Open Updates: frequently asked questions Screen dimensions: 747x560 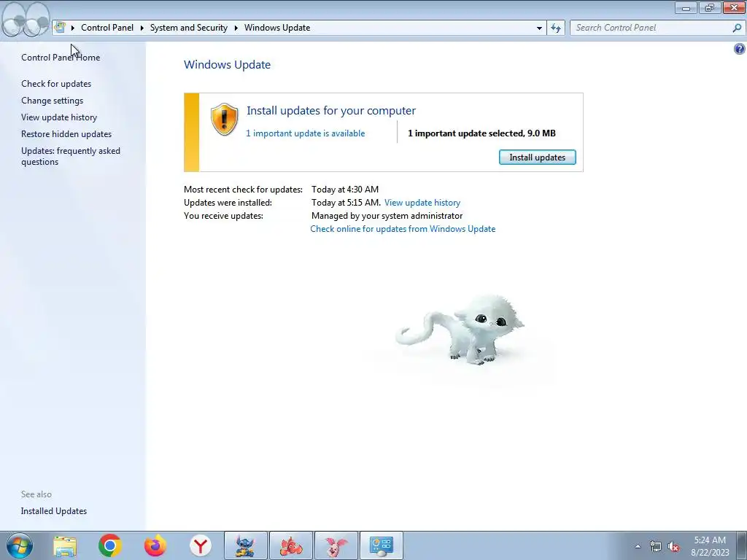click(x=71, y=156)
